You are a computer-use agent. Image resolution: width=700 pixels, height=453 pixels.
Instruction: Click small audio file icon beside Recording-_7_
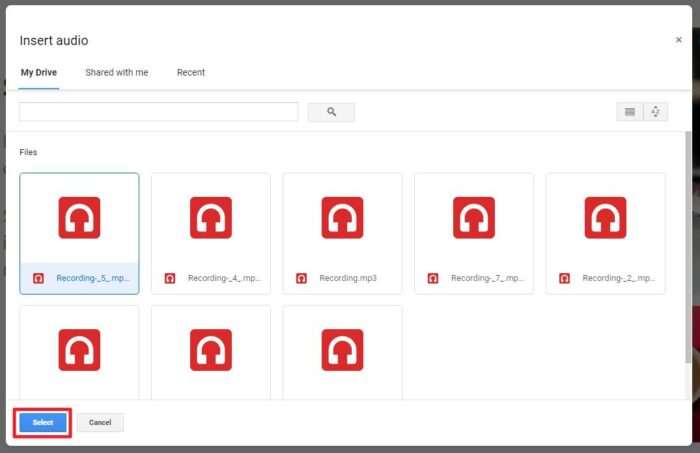[433, 278]
